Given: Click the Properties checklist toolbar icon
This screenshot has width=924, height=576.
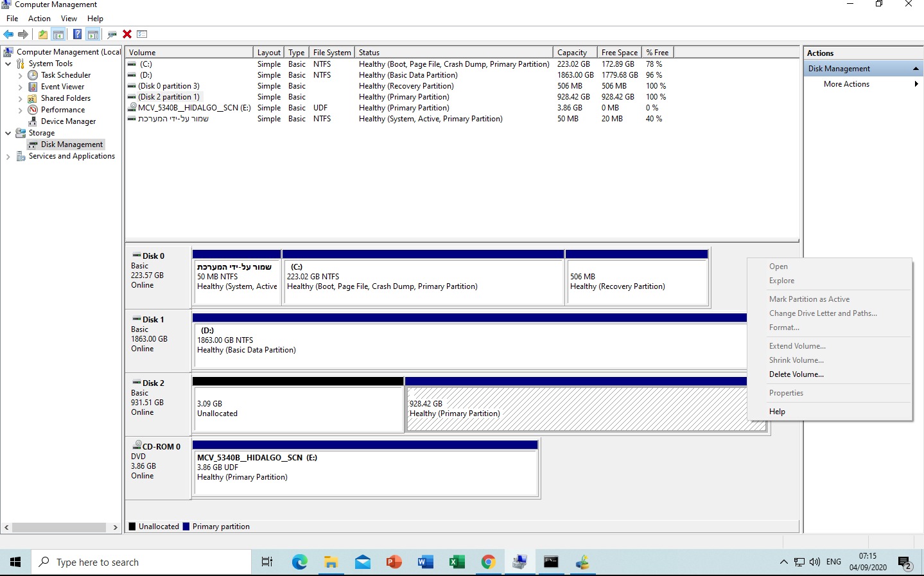Looking at the screenshot, I should click(x=142, y=34).
